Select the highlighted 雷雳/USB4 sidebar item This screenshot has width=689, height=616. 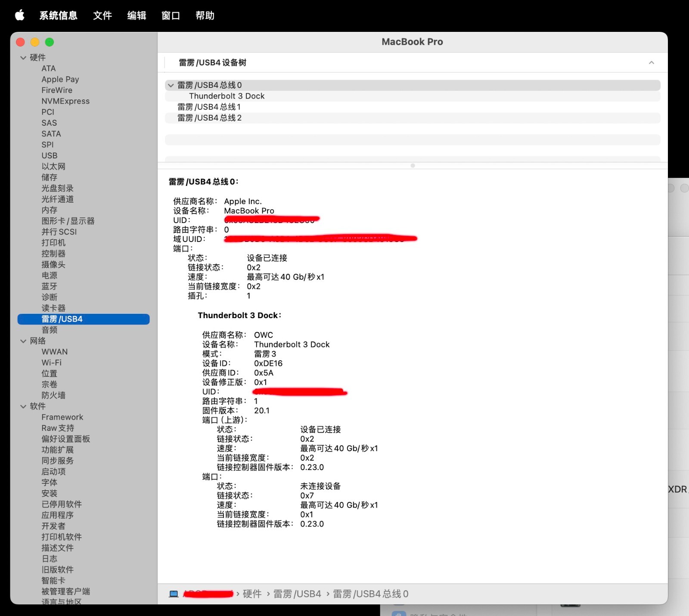[x=84, y=319]
